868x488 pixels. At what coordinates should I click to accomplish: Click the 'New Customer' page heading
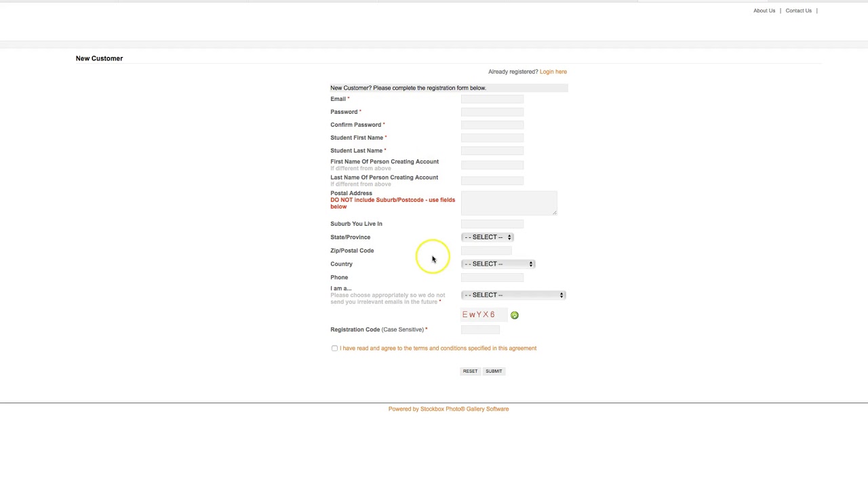click(99, 58)
